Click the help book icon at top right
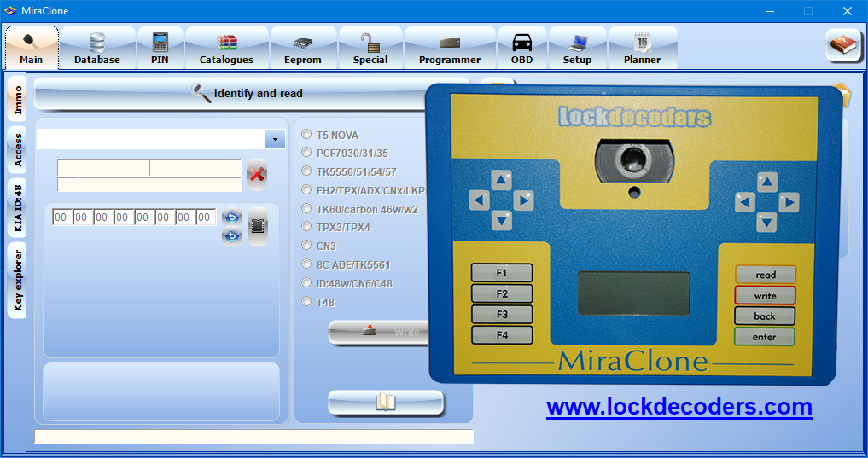The height and width of the screenshot is (458, 868). coord(843,45)
